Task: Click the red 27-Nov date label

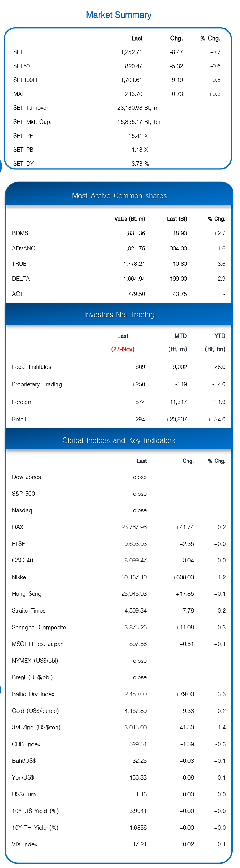Action: point(122,349)
